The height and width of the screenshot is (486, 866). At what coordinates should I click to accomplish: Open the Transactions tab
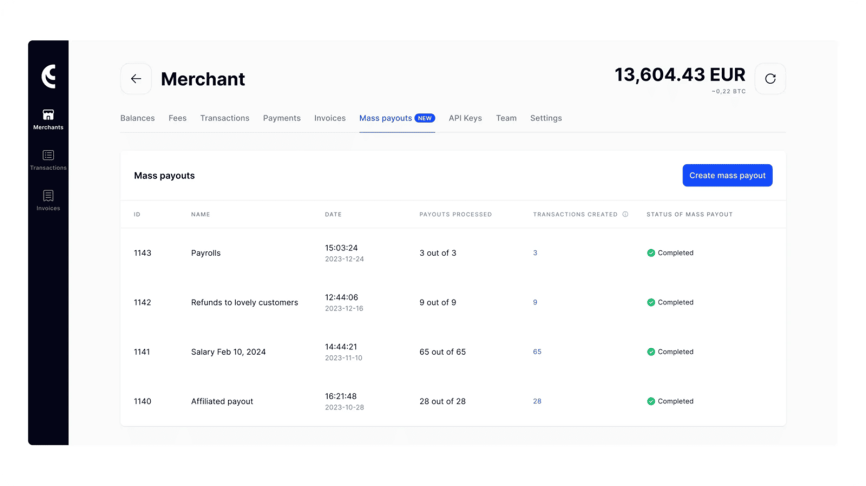point(225,118)
